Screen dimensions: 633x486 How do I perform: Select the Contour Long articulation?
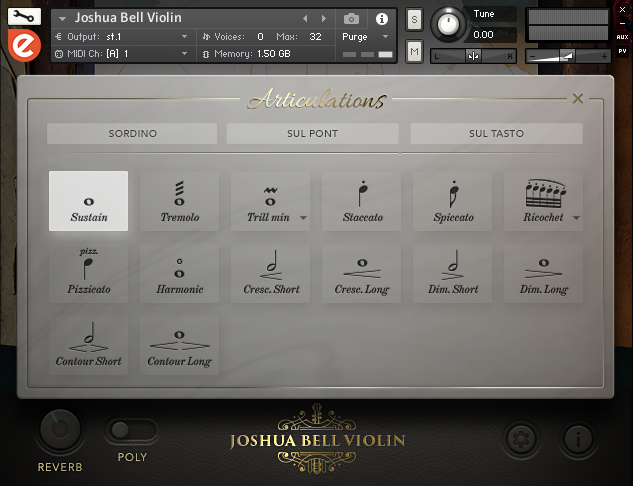(180, 345)
